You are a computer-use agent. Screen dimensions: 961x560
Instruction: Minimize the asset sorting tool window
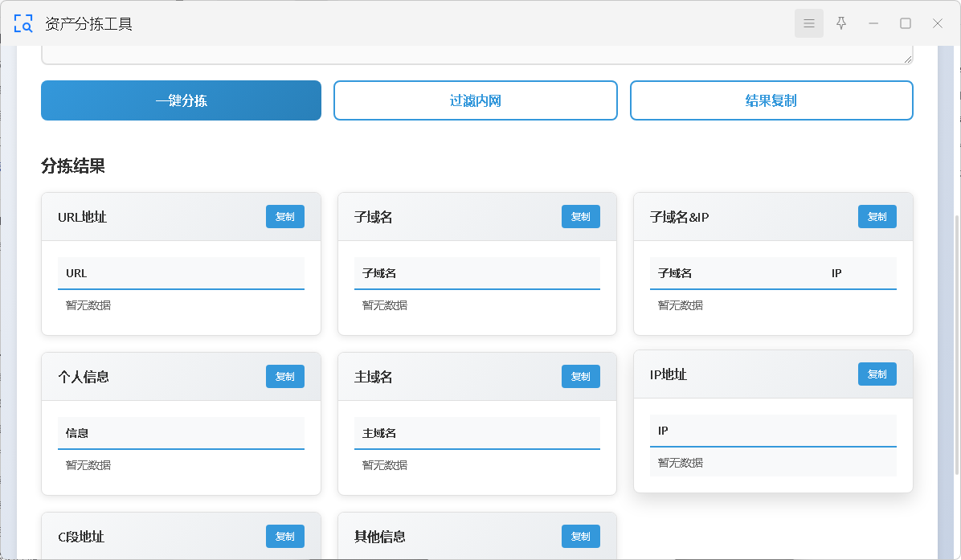873,23
